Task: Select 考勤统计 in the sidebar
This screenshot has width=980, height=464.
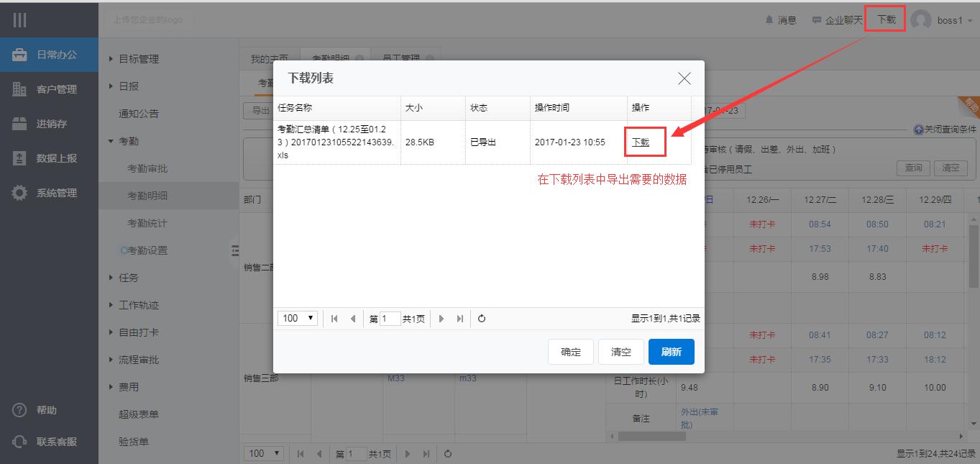Action: tap(147, 223)
